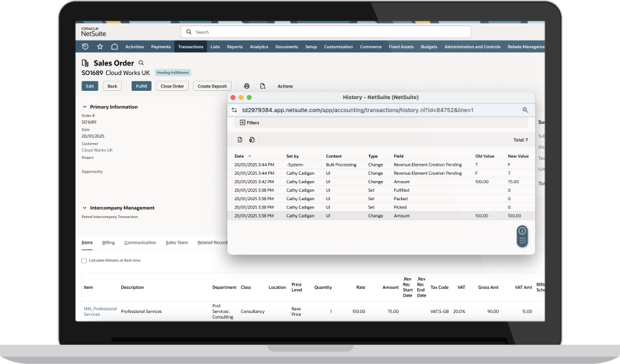620x364 pixels.
Task: Open the Analytics menu
Action: [x=259, y=47]
